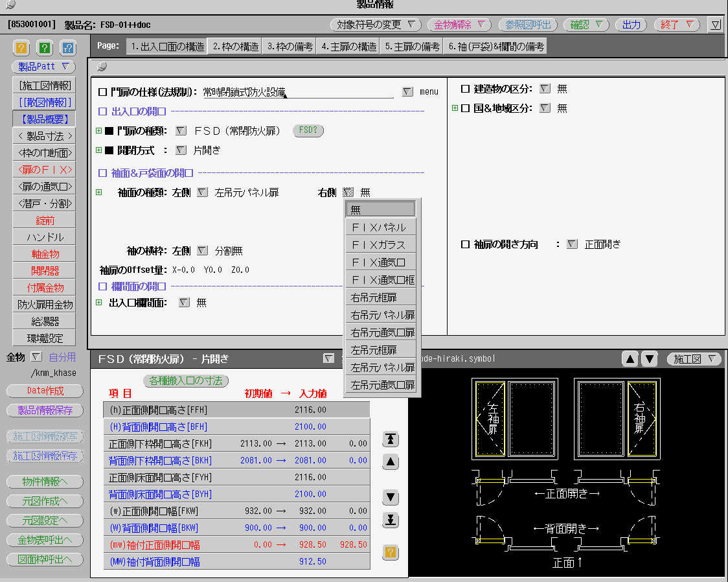Open the 金物解除 dropdown button
Screen dimensions: 728x582
pos(459,25)
